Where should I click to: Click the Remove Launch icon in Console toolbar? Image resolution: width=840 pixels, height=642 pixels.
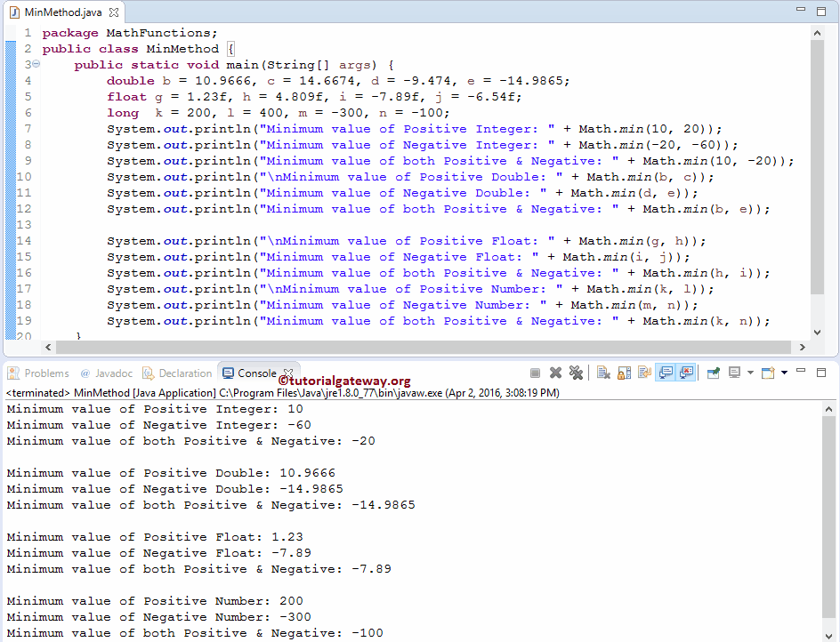tap(556, 373)
